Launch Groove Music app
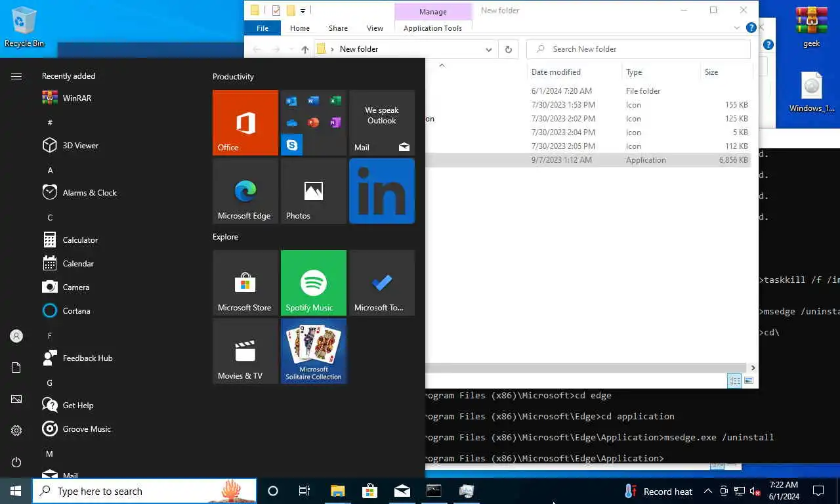 point(76,429)
